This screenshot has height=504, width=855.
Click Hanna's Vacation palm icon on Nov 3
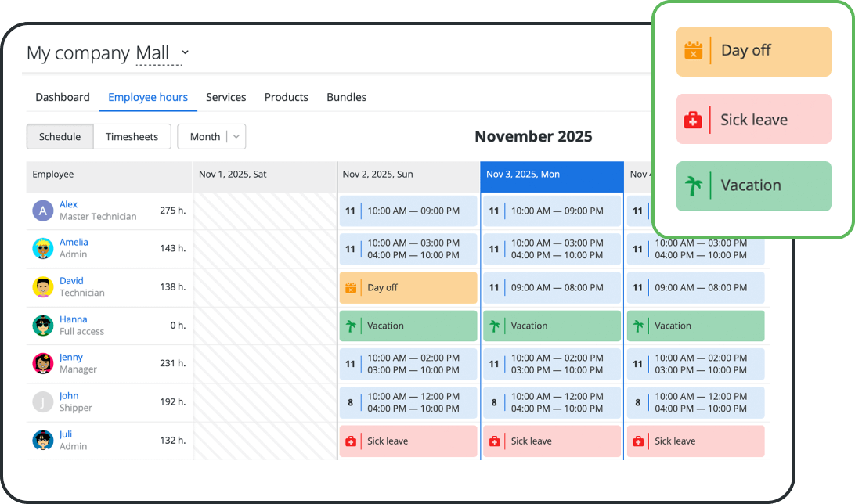[x=495, y=326]
